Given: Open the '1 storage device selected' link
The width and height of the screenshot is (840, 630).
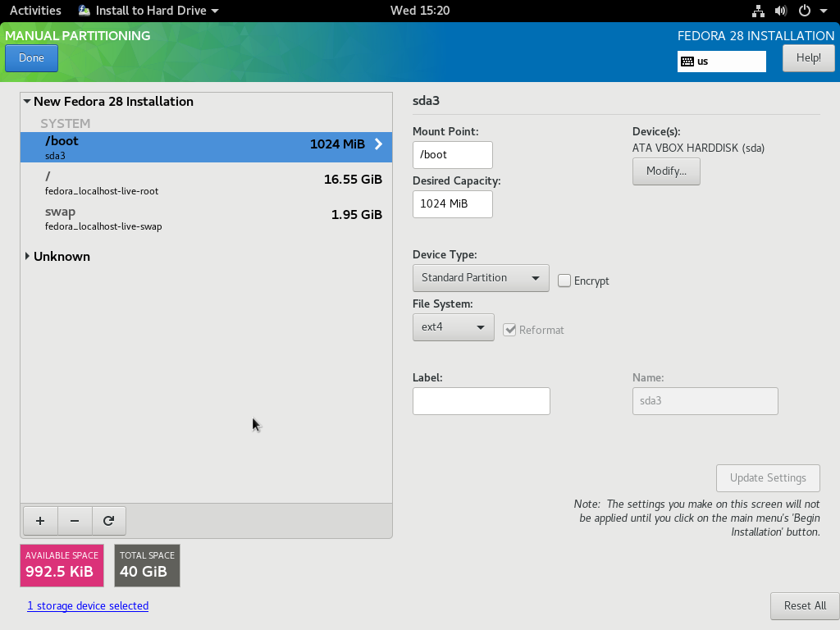Looking at the screenshot, I should coord(88,606).
